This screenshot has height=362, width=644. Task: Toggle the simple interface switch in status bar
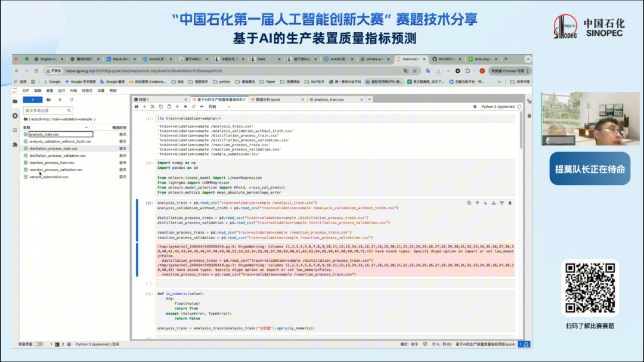pyautogui.click(x=38, y=344)
